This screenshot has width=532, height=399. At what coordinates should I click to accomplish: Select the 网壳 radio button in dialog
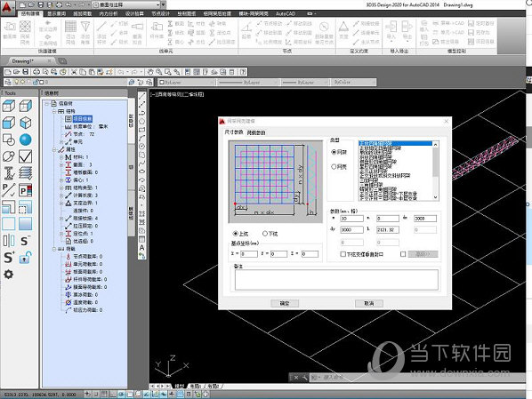339,167
